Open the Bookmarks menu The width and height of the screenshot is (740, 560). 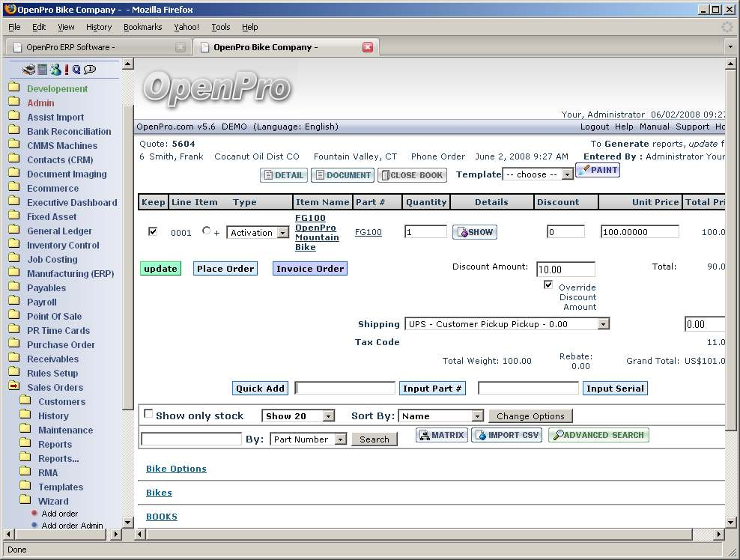142,27
